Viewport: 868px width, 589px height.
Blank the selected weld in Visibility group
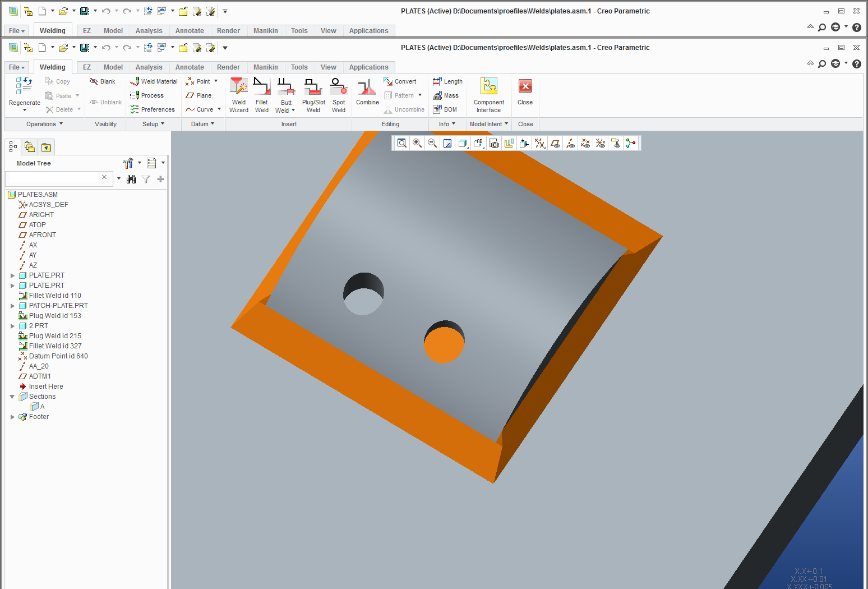(103, 81)
